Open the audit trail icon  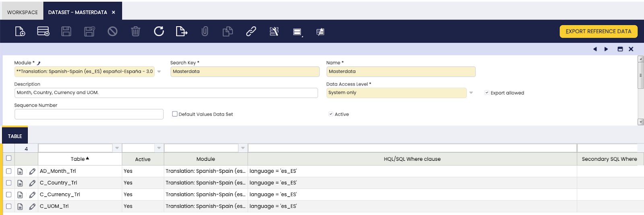point(274,31)
